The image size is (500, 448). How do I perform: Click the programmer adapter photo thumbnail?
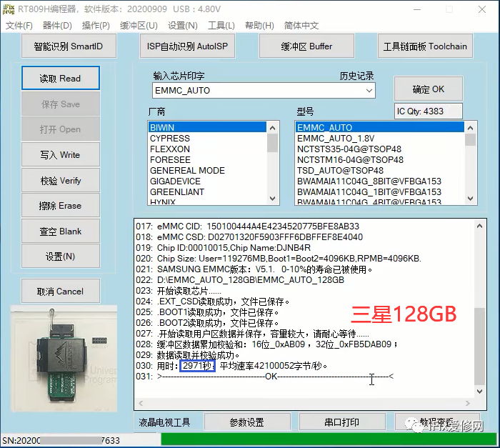(x=64, y=359)
